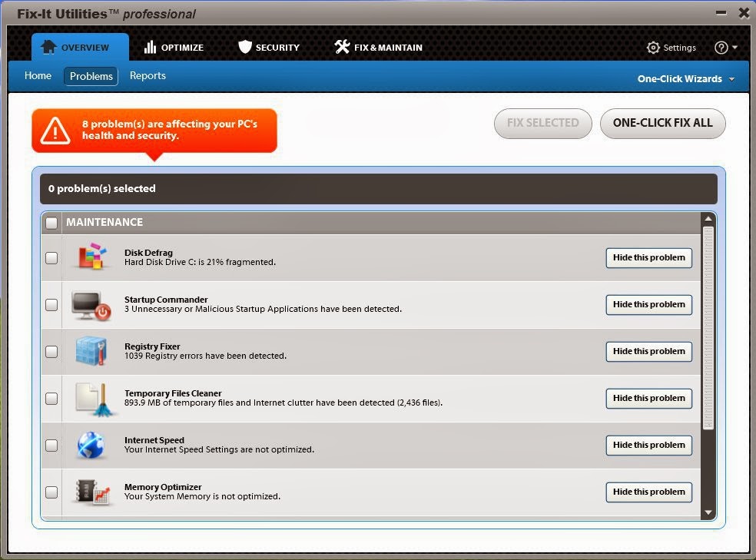Click '1039 Registry errors have been detected' text
Viewport: 756px width, 560px height.
tap(205, 356)
